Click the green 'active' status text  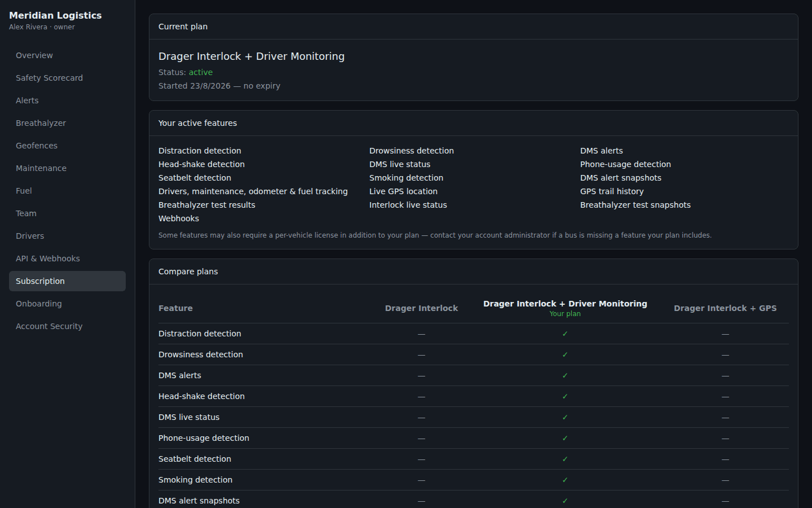tap(201, 72)
